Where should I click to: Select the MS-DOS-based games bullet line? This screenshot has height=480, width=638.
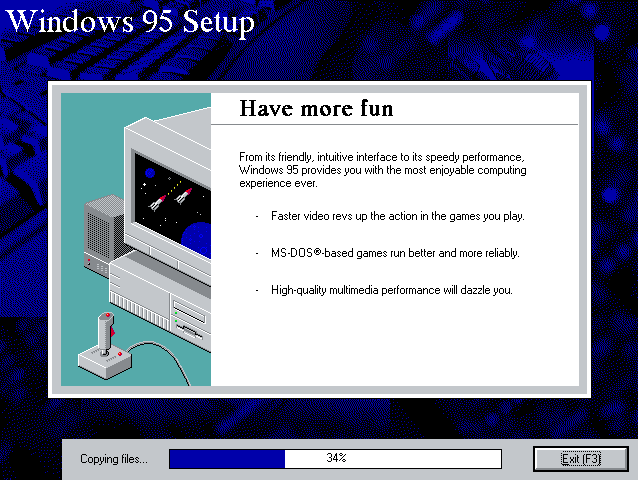click(395, 253)
